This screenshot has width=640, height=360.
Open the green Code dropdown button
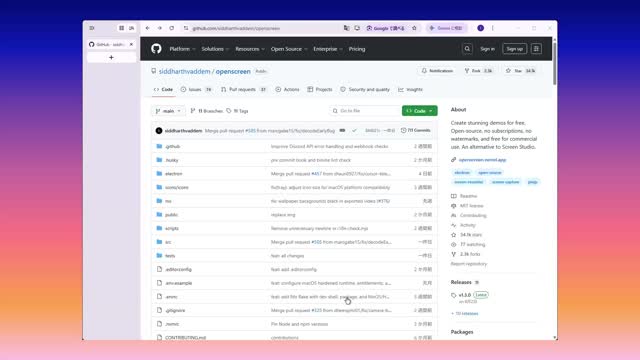tap(419, 111)
